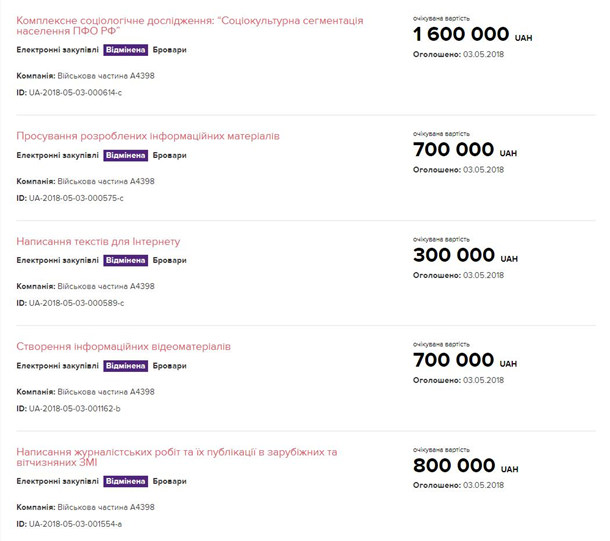Open the "Написання журналістських робіт" tender link
The height and width of the screenshot is (541, 610).
177,453
